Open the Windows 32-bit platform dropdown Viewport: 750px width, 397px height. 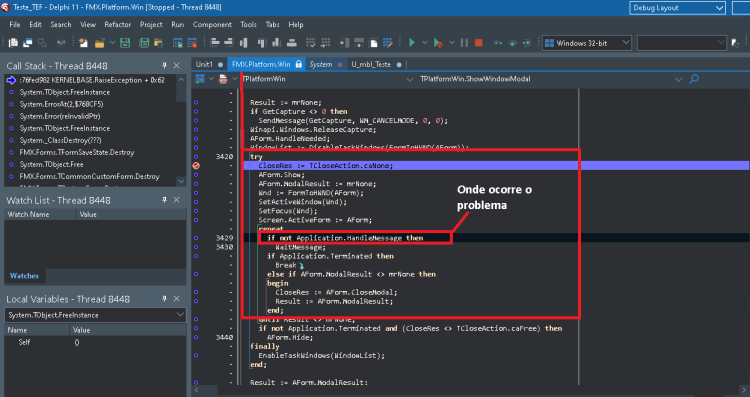[587, 43]
